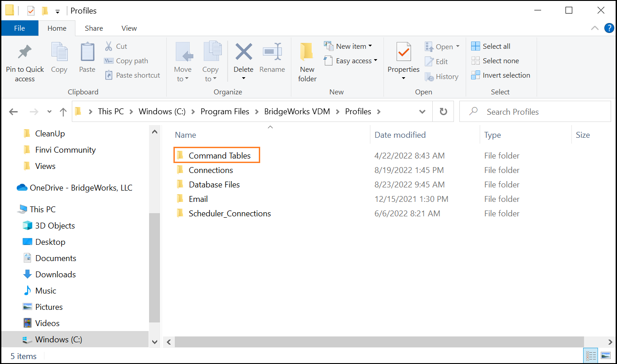
Task: Select the Database Files folder
Action: (x=208, y=184)
